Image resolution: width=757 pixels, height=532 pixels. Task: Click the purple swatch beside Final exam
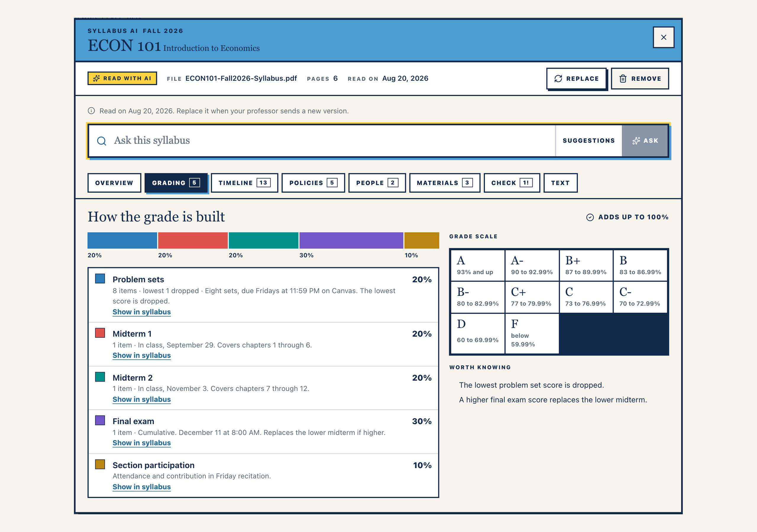[x=100, y=420]
